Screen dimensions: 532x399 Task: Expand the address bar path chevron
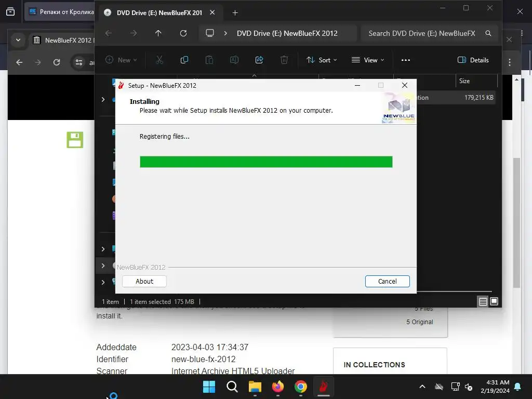coord(225,33)
